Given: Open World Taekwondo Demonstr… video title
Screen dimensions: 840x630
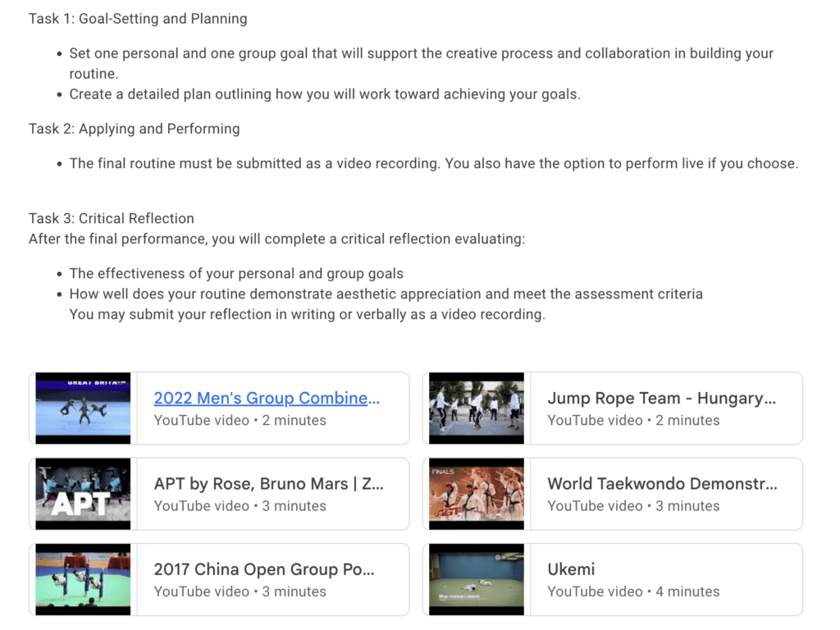Looking at the screenshot, I should coord(662,484).
